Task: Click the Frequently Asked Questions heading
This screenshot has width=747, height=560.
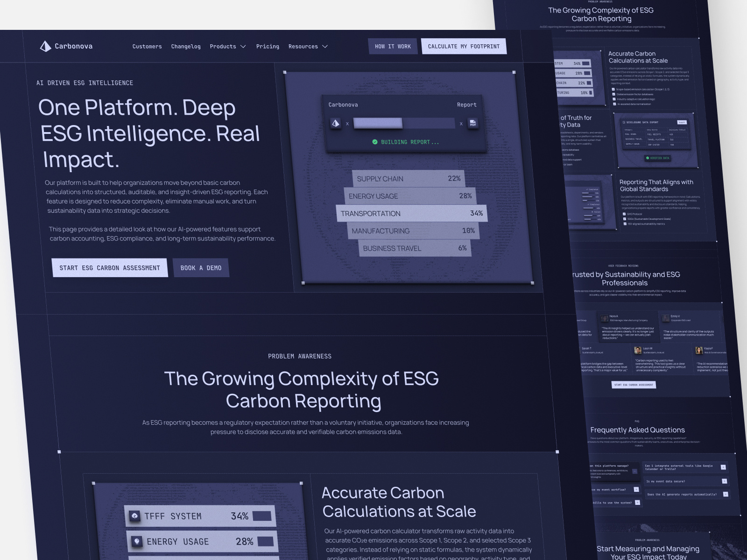Action: [x=637, y=430]
